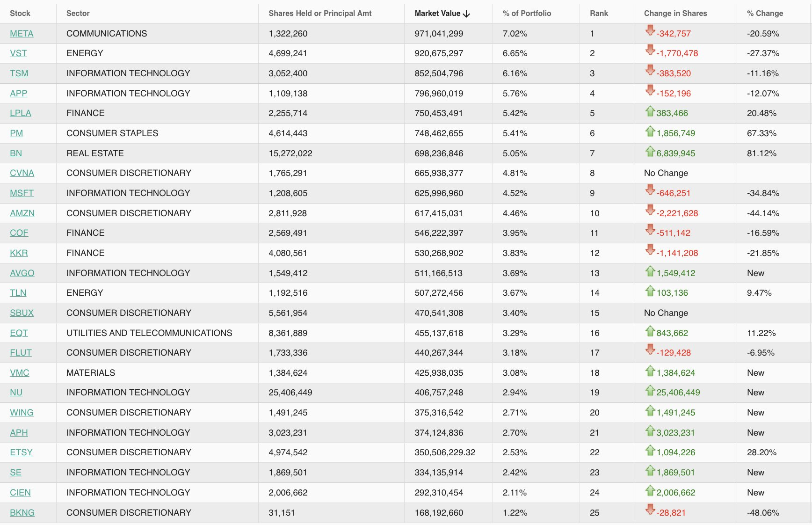
Task: Sort table by Stock column header
Action: [x=20, y=14]
